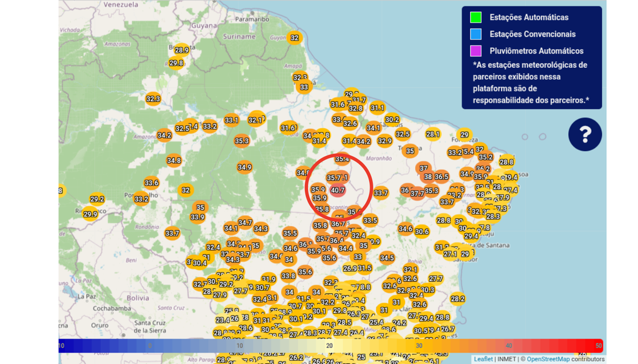
Task: Select the 32.8 temperature marker
Action: coord(355,108)
